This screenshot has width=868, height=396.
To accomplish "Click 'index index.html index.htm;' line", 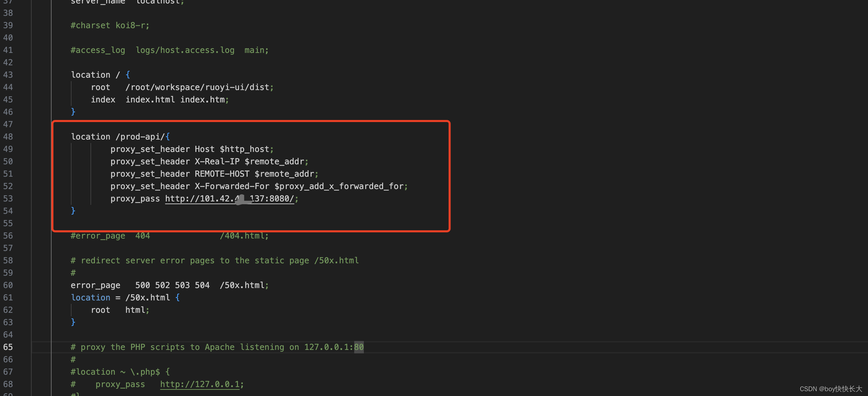I will pos(160,100).
